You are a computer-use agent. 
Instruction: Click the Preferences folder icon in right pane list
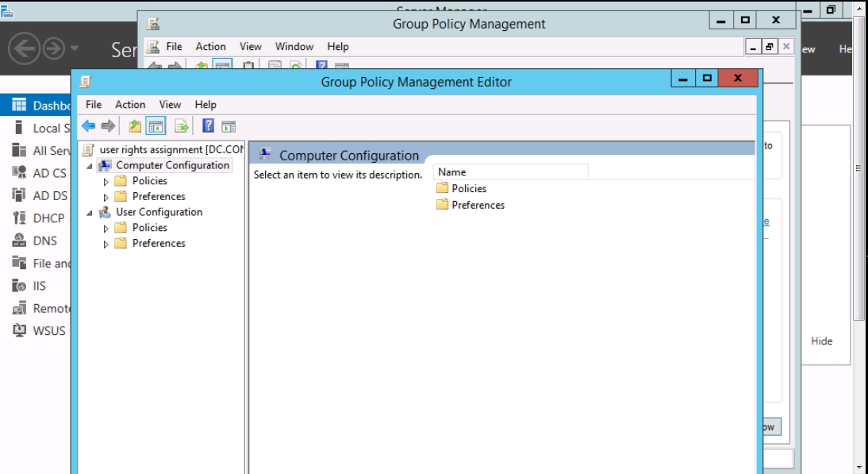coord(442,205)
